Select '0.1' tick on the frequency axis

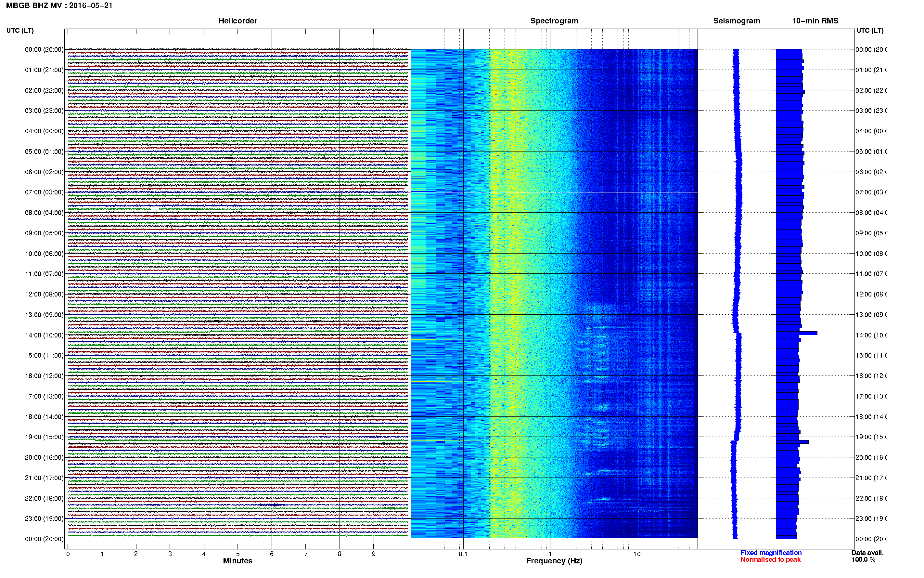click(463, 554)
